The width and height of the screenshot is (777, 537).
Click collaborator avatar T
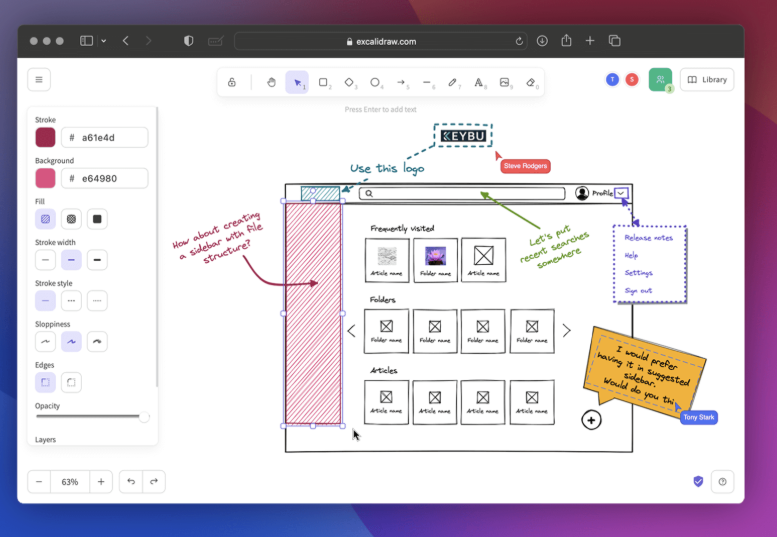(x=612, y=79)
